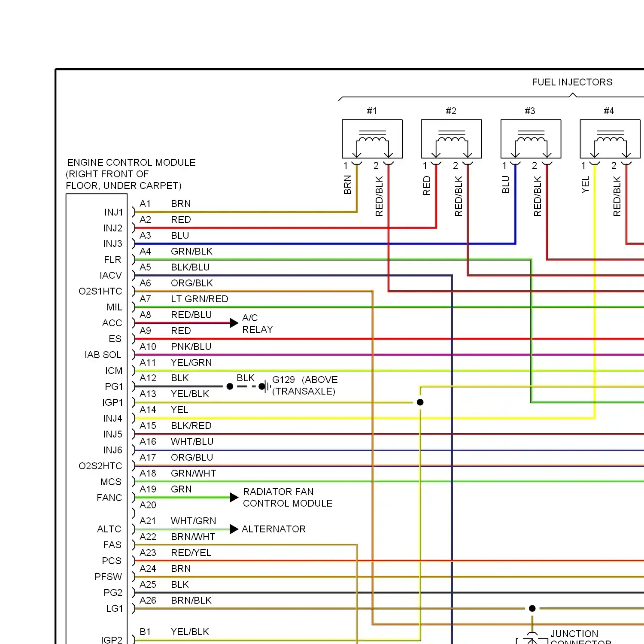
Task: Click the A4 pin number
Action: [145, 251]
